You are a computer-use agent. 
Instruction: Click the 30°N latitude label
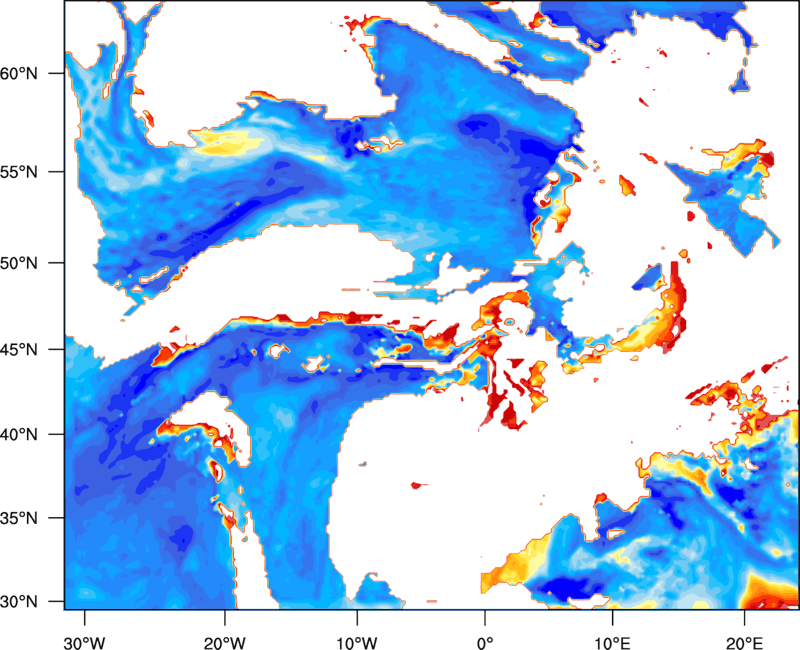(19, 602)
